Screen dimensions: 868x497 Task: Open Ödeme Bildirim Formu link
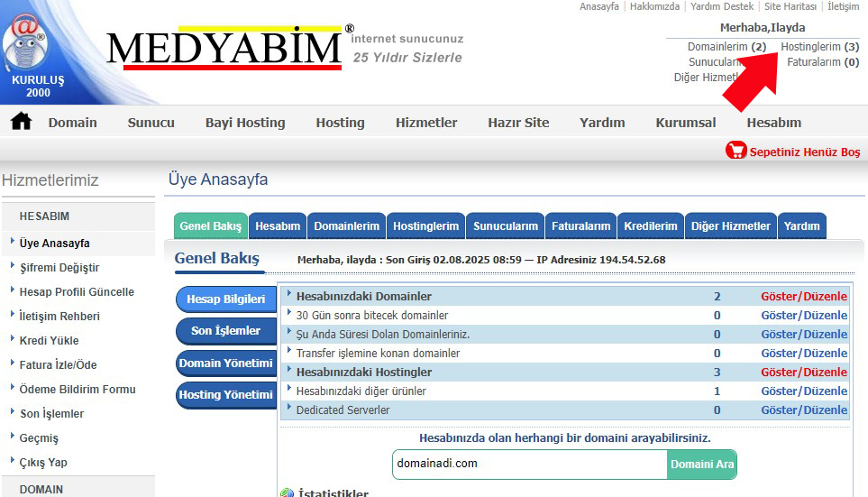coord(78,390)
